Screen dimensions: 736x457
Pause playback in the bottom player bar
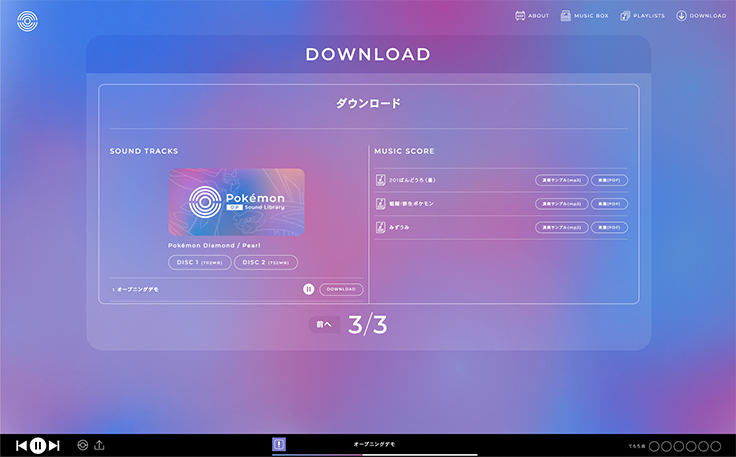click(38, 445)
